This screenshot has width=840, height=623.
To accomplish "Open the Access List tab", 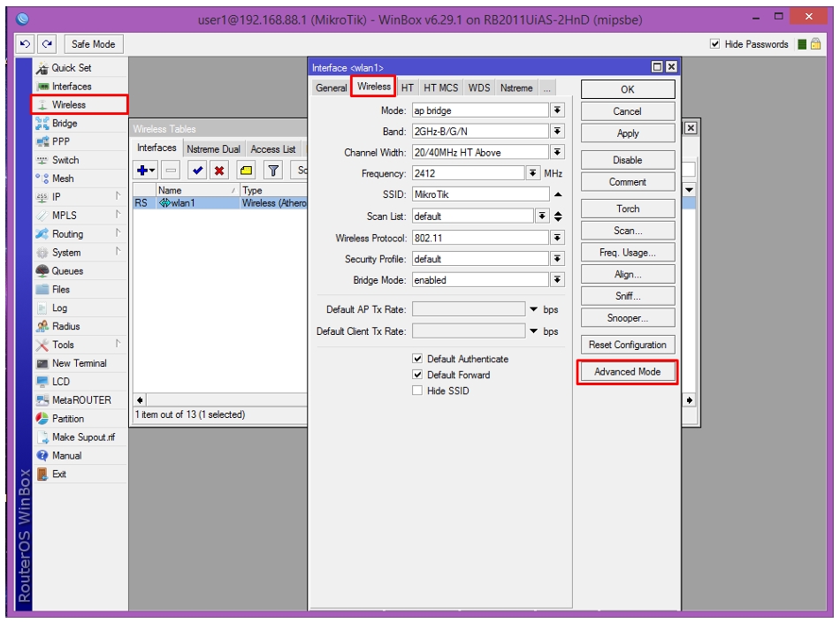I will point(273,149).
